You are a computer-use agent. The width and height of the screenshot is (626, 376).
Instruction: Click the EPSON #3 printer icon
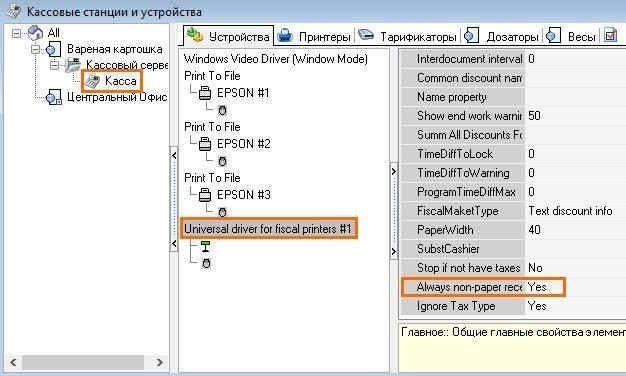click(x=205, y=195)
